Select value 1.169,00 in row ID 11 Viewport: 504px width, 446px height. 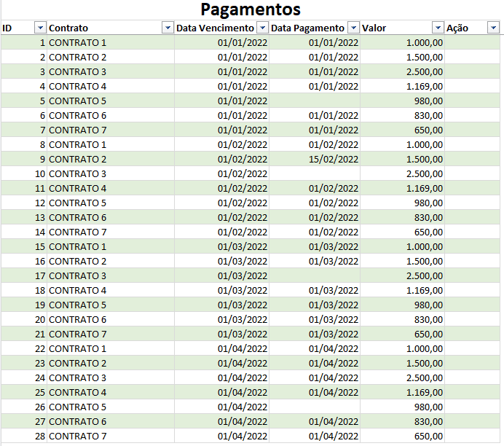[403, 189]
